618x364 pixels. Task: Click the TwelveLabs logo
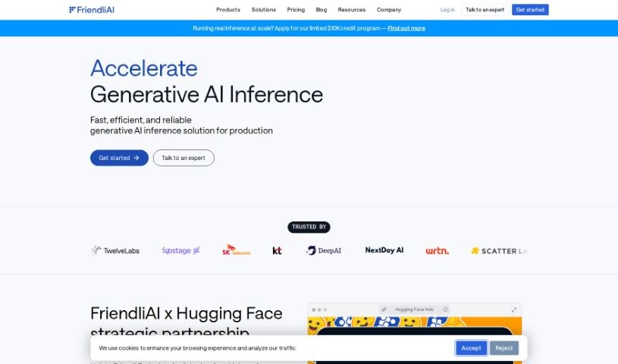click(x=115, y=250)
